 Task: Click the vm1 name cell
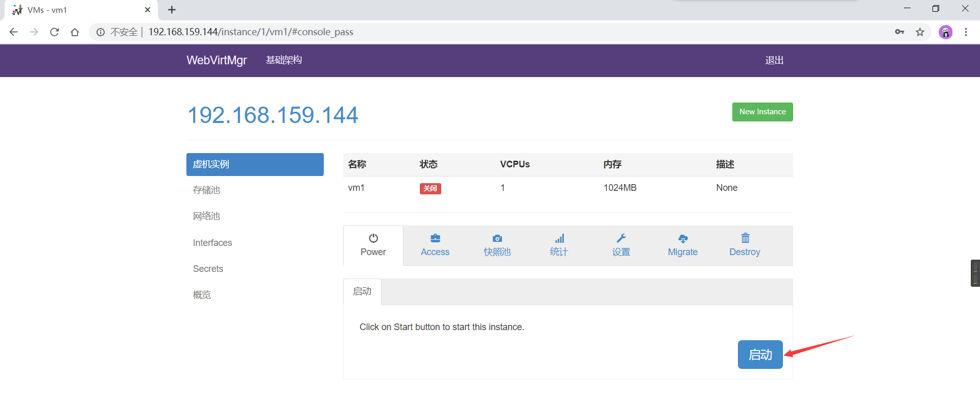pyautogui.click(x=356, y=188)
